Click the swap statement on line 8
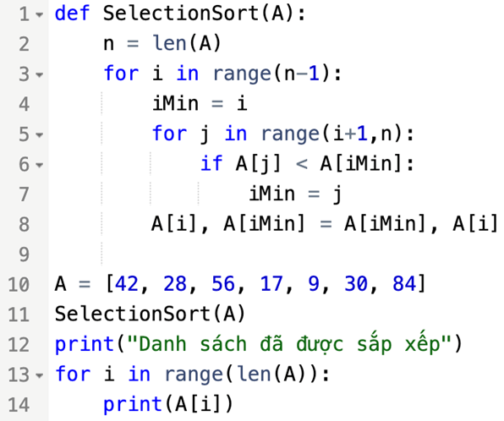 325,224
